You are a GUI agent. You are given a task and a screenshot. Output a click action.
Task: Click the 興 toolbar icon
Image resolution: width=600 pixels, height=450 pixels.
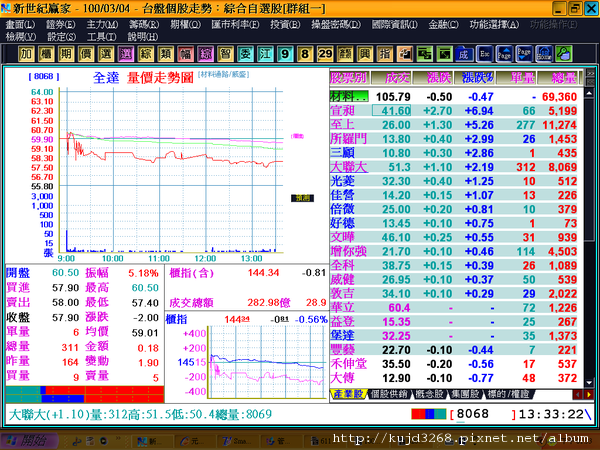coord(365,54)
